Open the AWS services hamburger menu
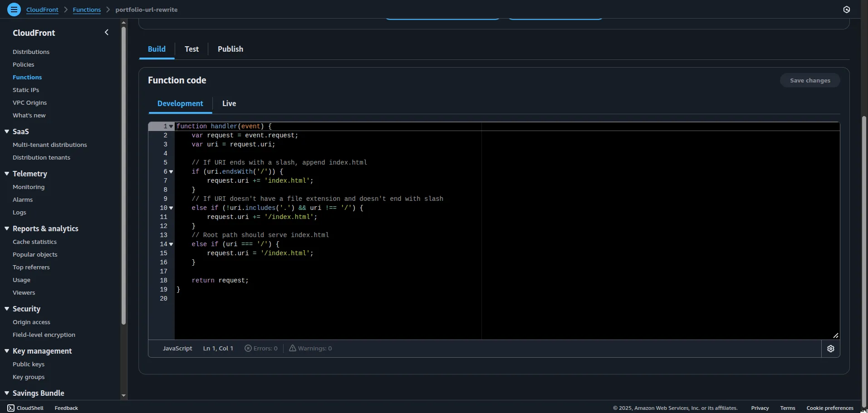 14,9
